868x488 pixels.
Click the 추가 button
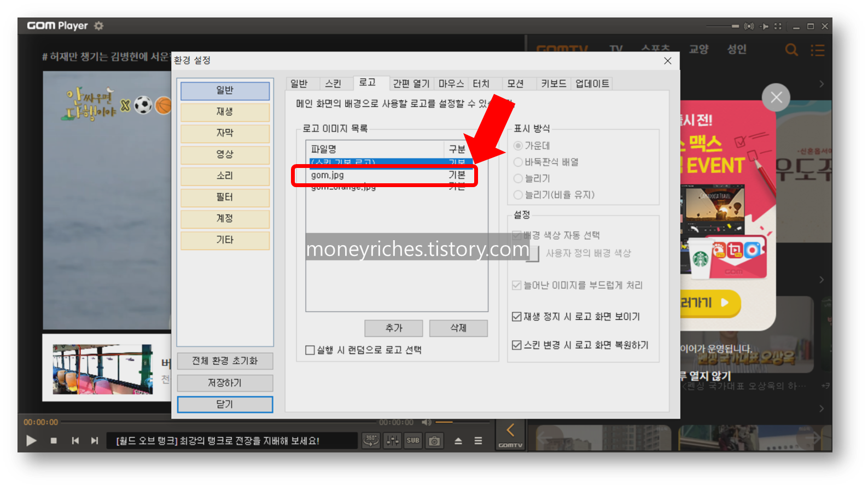click(394, 328)
